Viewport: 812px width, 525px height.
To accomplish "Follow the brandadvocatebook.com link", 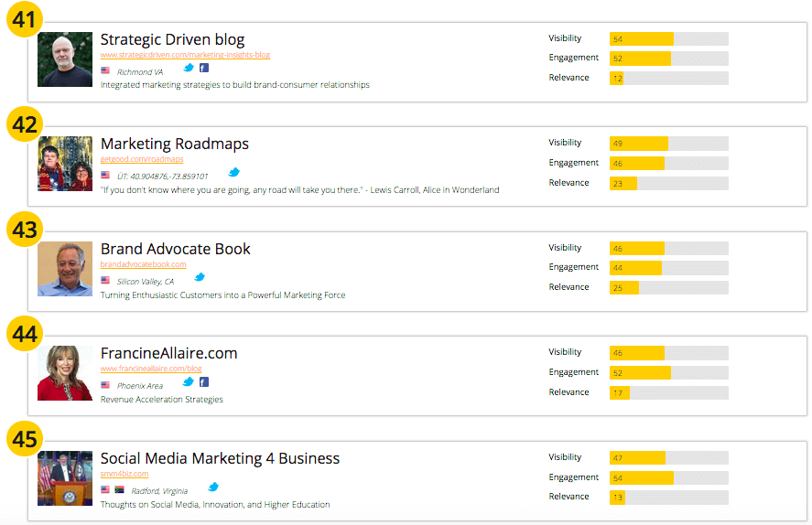I will click(x=143, y=264).
